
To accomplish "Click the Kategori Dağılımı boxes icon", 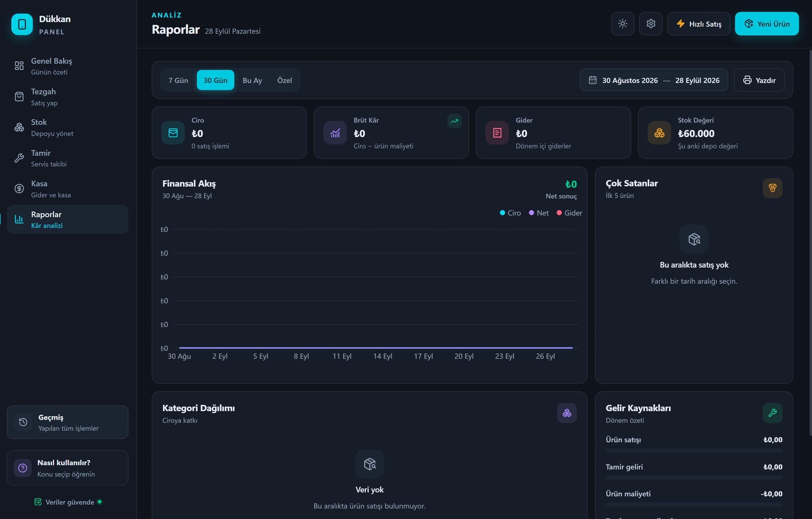I will click(x=566, y=413).
